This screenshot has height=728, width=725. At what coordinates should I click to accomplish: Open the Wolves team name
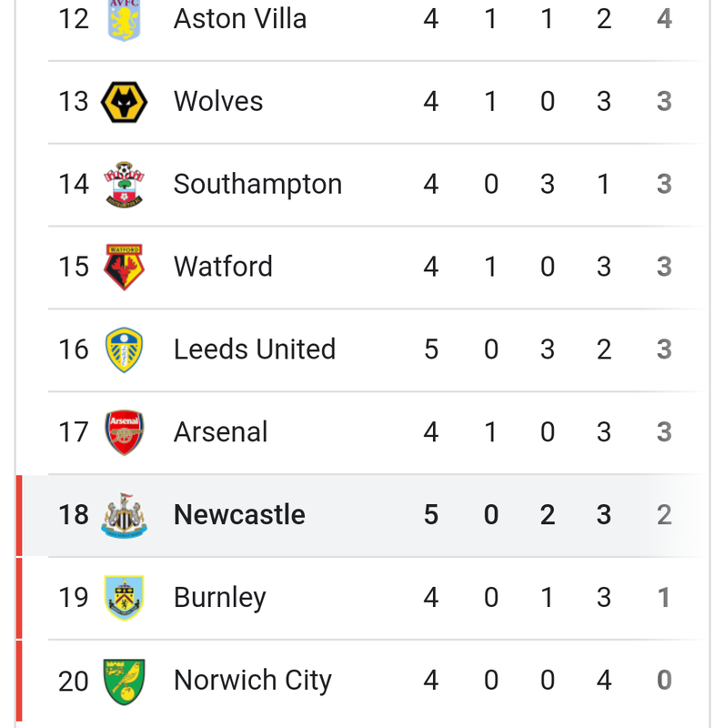[x=218, y=101]
